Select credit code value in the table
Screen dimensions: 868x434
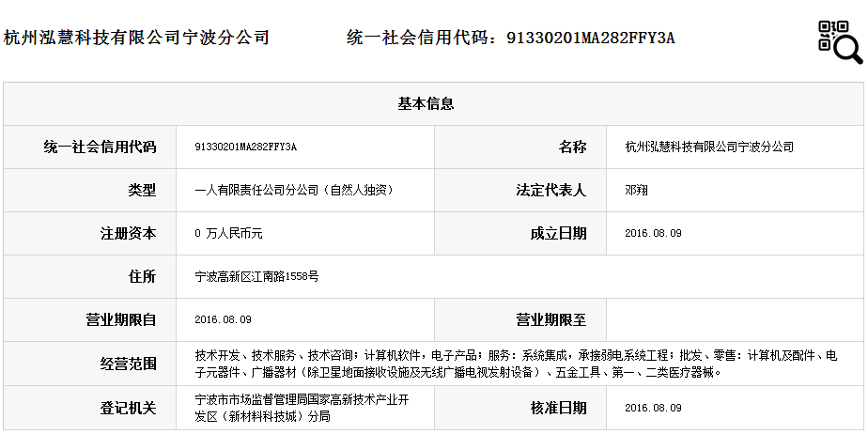(x=246, y=147)
